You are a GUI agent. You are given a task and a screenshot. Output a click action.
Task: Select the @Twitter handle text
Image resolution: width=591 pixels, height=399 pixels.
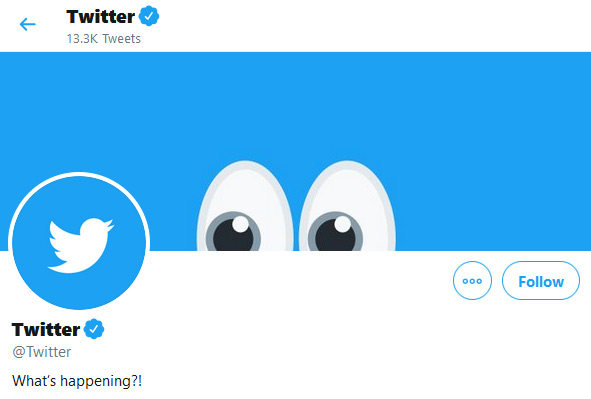coord(42,352)
